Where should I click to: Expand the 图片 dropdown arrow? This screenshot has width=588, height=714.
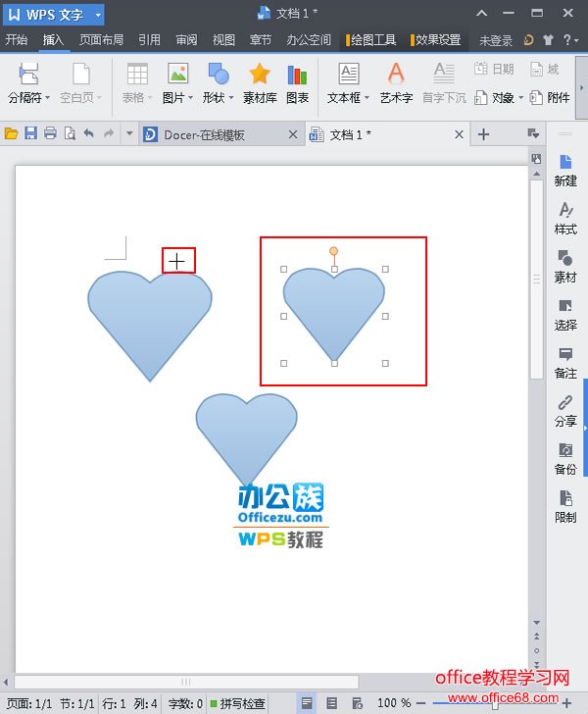(190, 97)
